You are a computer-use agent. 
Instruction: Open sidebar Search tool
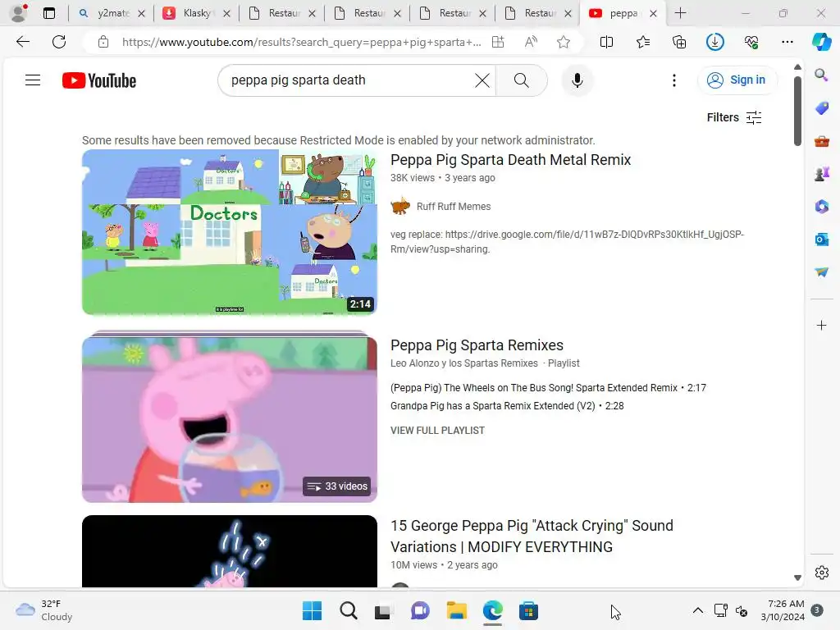(821, 75)
